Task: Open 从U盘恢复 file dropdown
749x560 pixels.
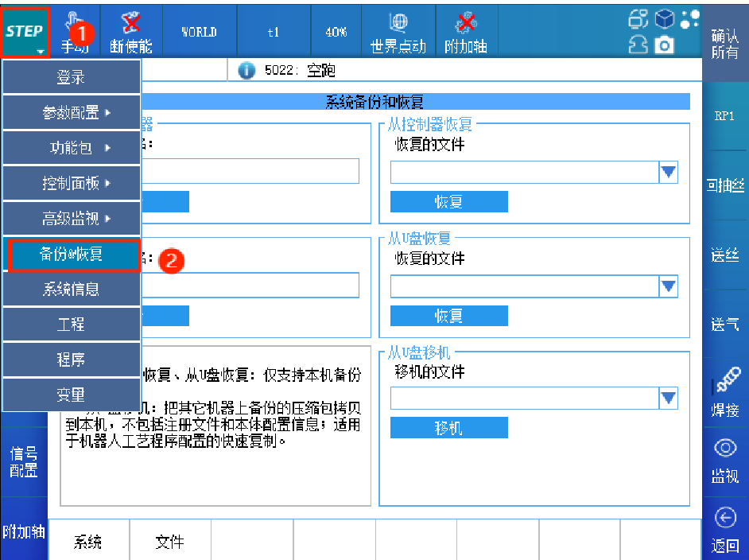Action: pyautogui.click(x=668, y=286)
